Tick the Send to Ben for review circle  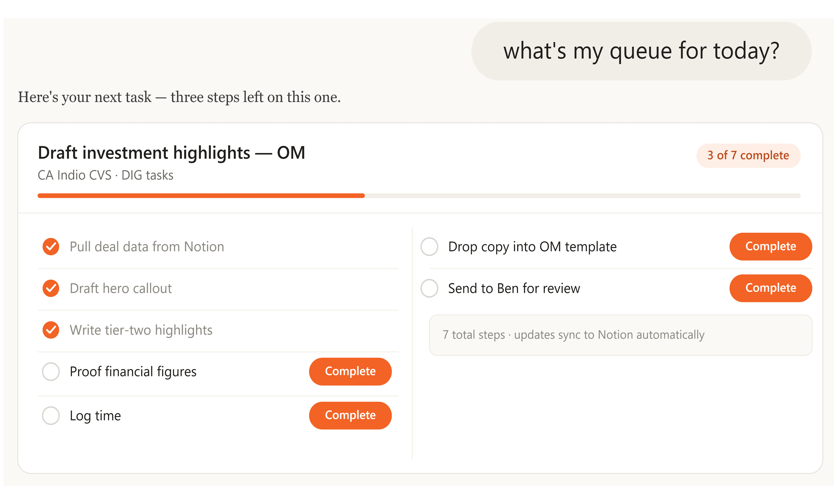429,288
